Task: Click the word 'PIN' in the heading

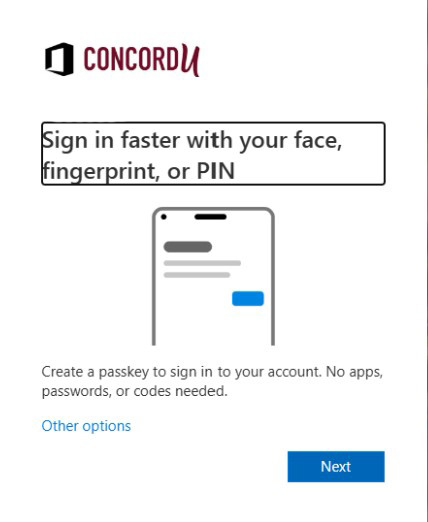Action: tap(216, 171)
